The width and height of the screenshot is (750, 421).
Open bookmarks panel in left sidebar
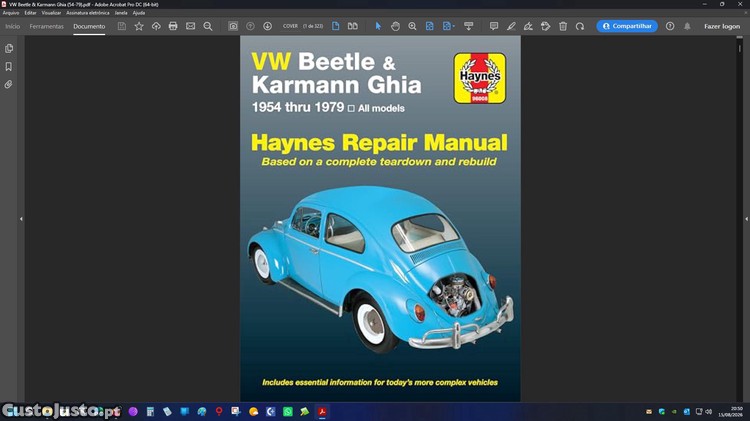[9, 66]
